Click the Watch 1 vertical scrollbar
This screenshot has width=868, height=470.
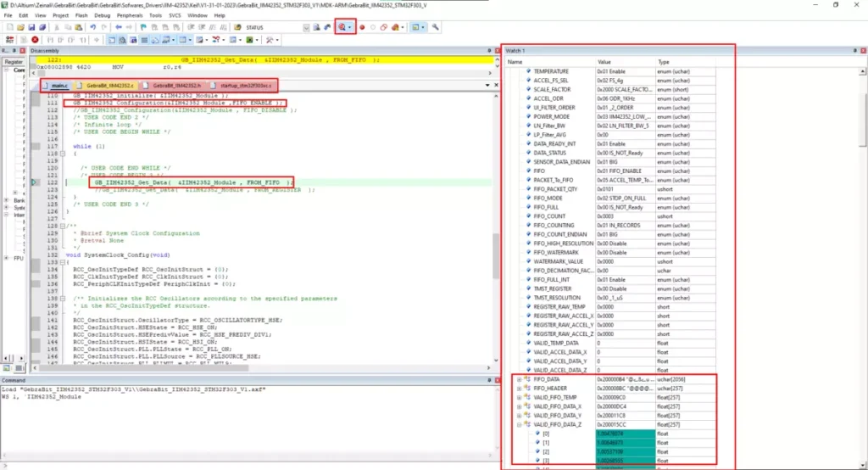click(x=862, y=268)
